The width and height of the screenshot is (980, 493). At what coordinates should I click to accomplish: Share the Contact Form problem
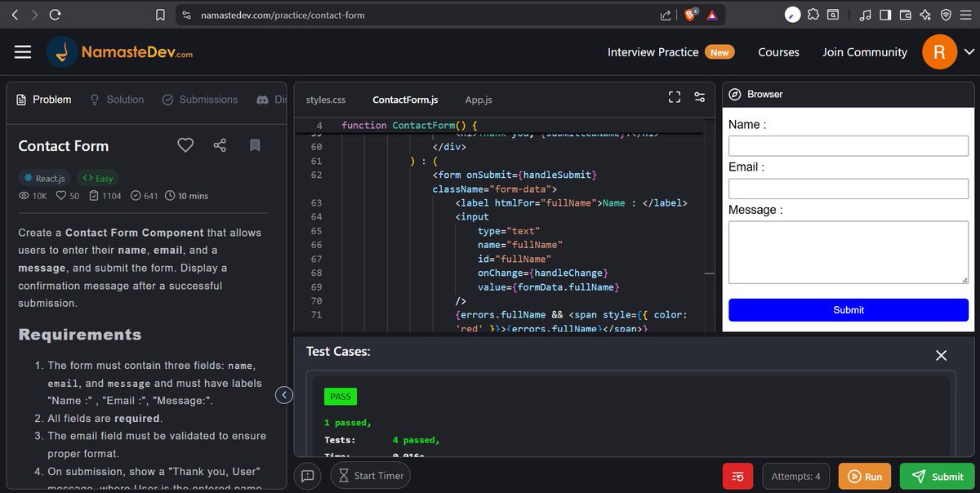tap(220, 145)
